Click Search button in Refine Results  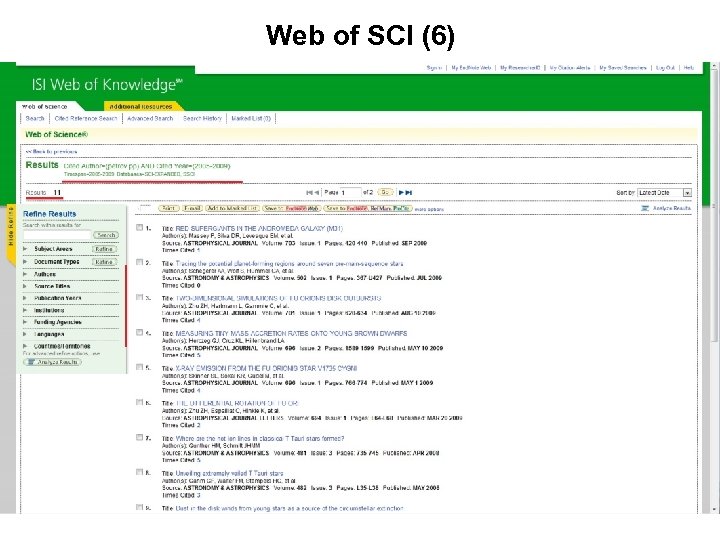click(106, 235)
